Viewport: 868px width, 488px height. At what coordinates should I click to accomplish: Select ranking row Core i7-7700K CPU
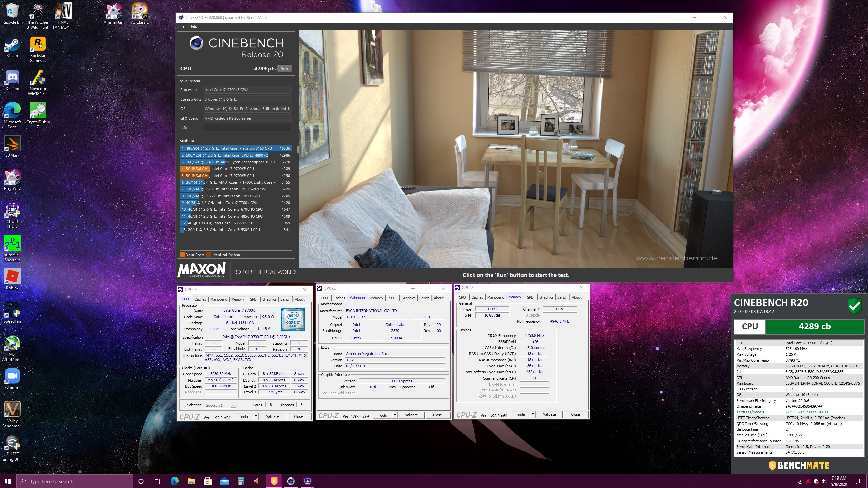point(236,203)
